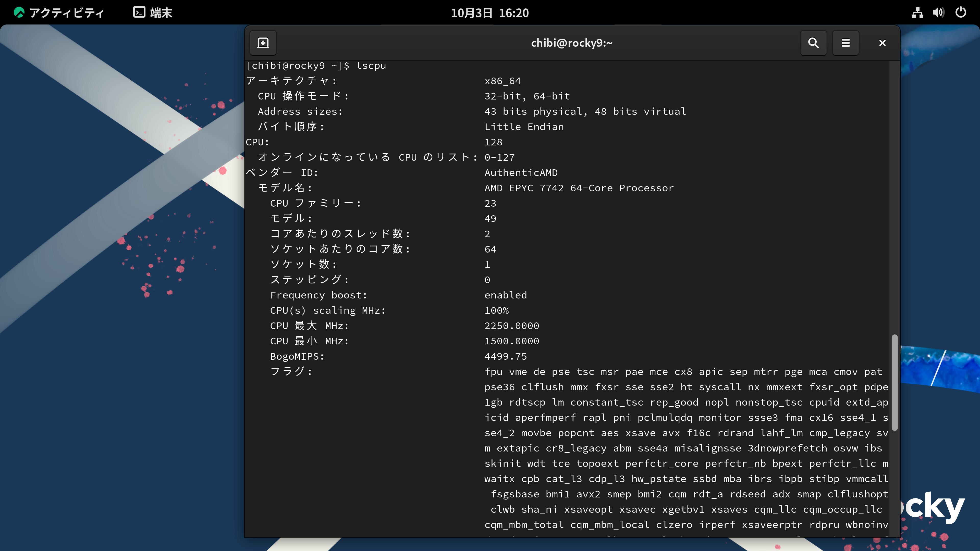
Task: Click the Frequency boost enabled line
Action: tap(506, 295)
